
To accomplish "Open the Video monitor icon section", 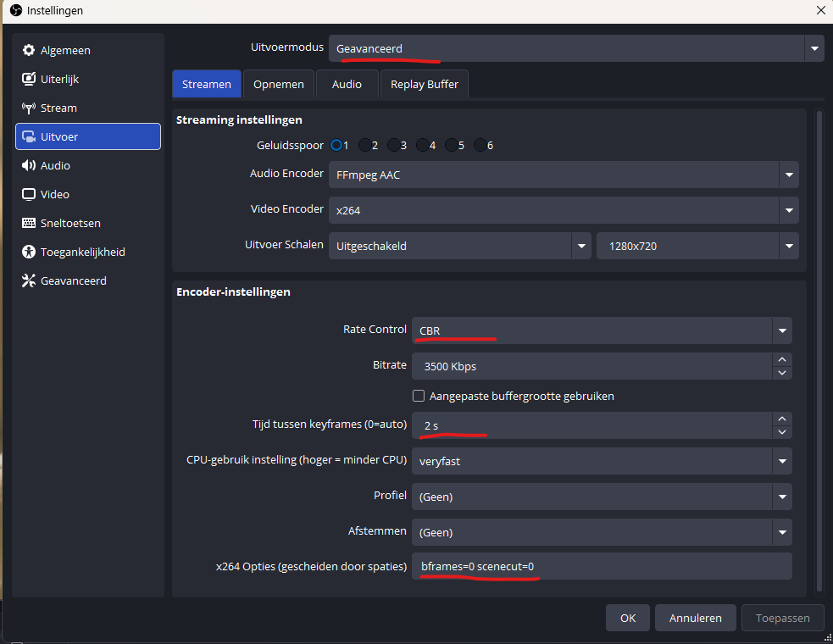I will (x=29, y=195).
